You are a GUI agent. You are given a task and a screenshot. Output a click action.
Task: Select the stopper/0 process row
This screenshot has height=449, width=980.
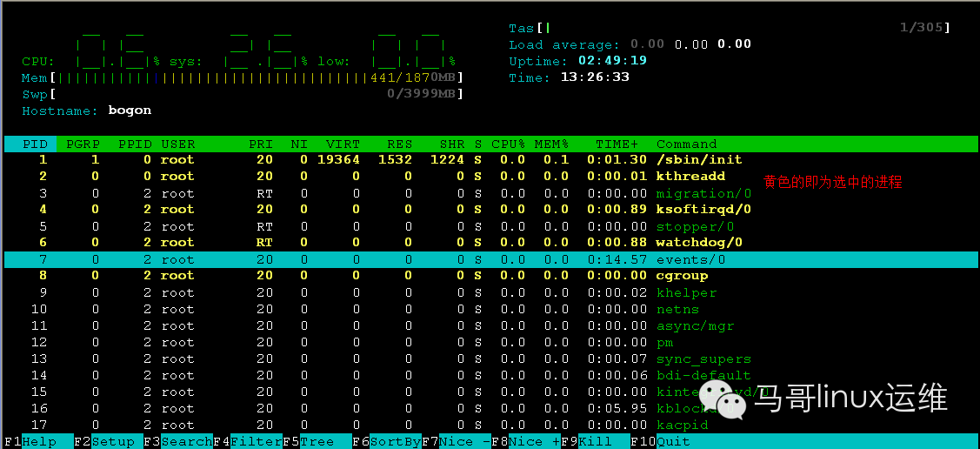point(490,226)
